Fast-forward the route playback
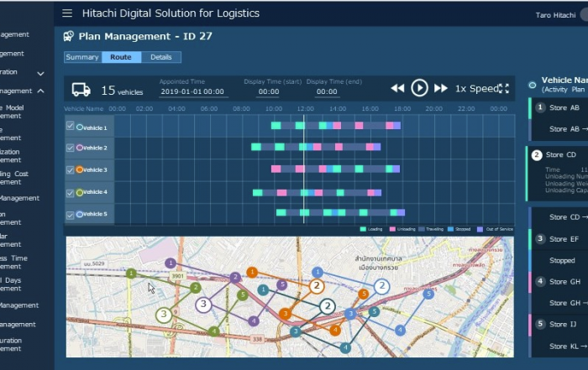This screenshot has height=370, width=588. coord(441,88)
